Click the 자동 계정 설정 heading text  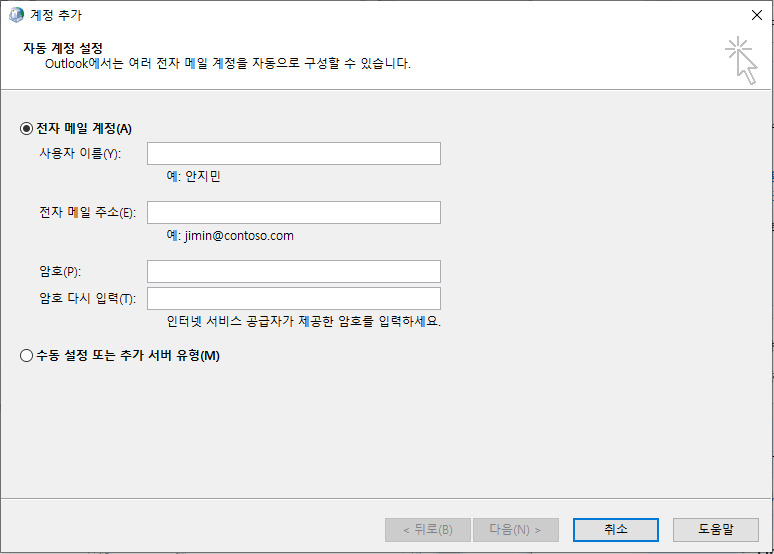(63, 48)
